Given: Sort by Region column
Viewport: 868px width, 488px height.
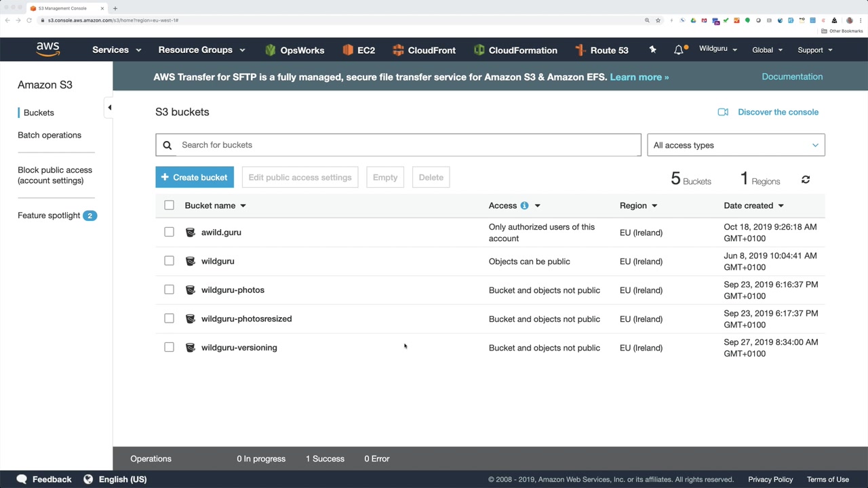Looking at the screenshot, I should pos(638,205).
